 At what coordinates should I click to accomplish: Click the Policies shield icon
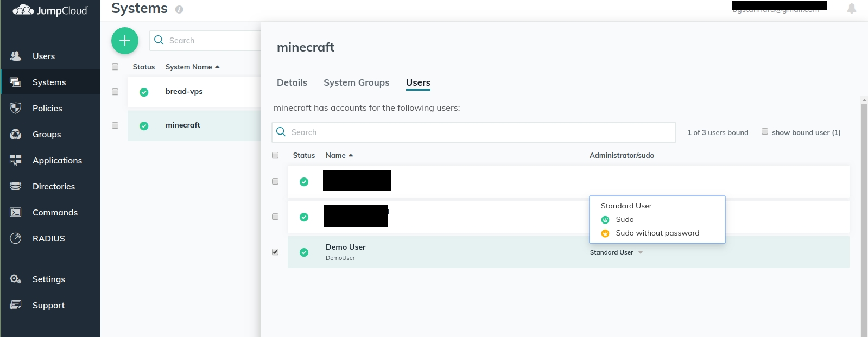[x=16, y=108]
